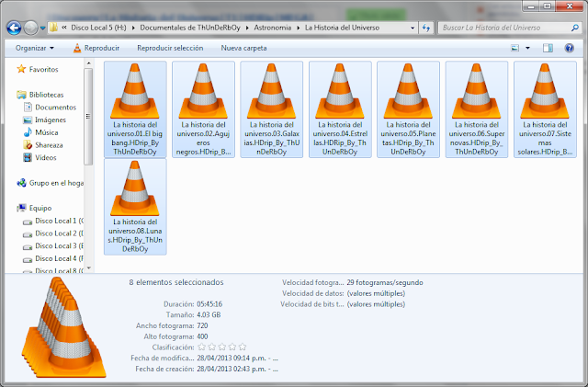
Task: Select Grupo en el hogar
Action: click(x=50, y=183)
